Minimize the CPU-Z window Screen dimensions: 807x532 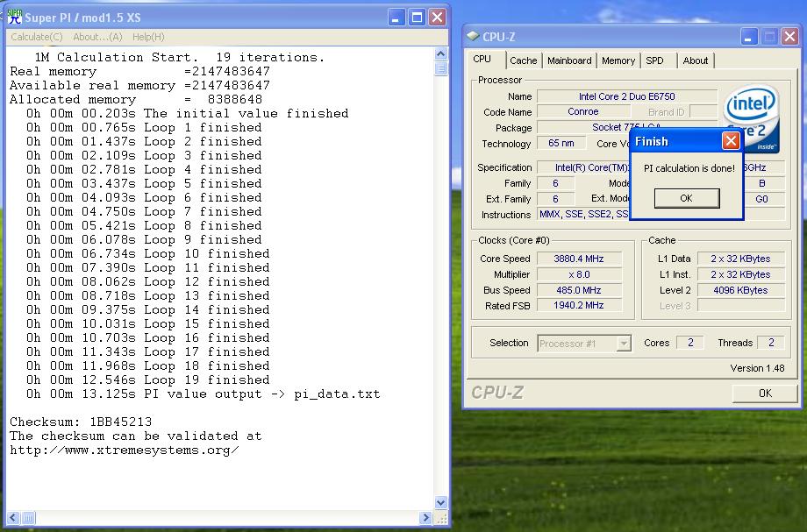tap(749, 37)
